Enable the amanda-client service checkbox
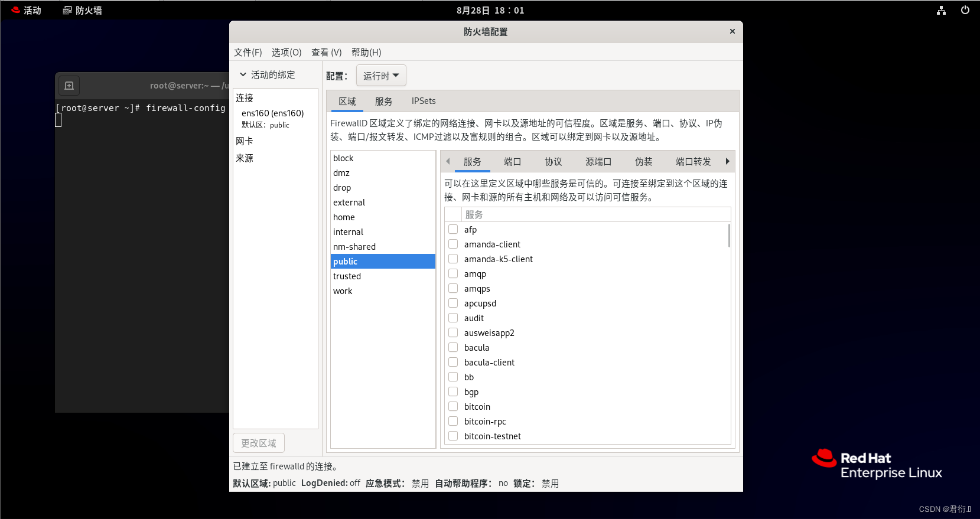 click(453, 244)
